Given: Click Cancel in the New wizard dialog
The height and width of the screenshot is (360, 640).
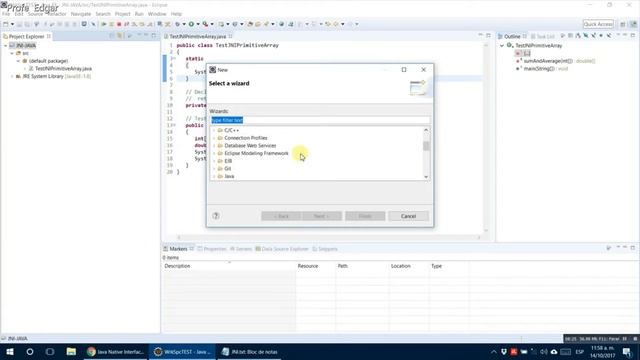Looking at the screenshot, I should [x=408, y=216].
